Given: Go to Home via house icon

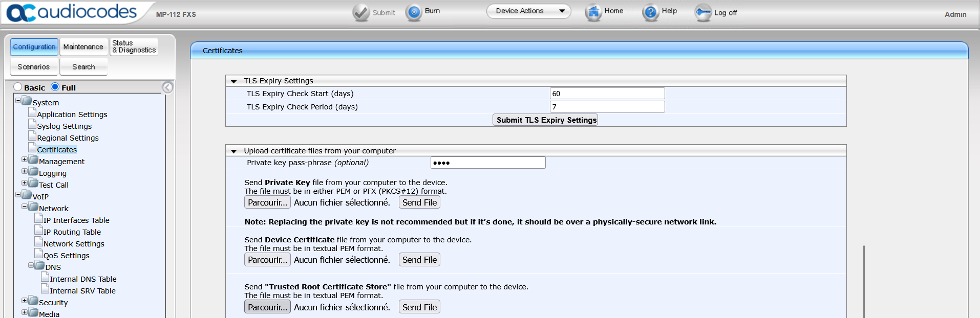Looking at the screenshot, I should click(x=593, y=12).
